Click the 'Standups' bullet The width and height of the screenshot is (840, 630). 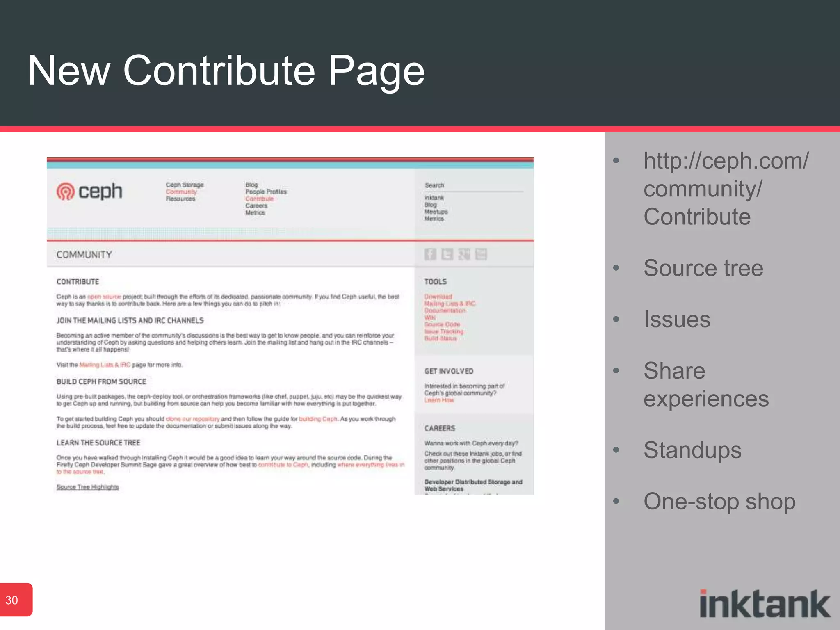(692, 450)
